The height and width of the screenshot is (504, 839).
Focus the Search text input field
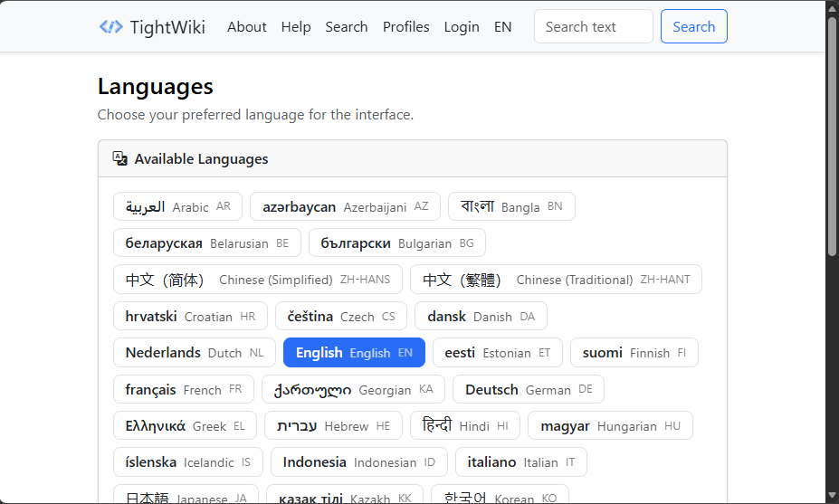593,26
